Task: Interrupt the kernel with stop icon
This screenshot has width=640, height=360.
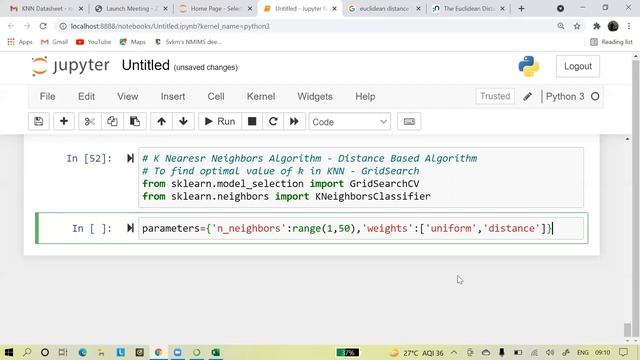Action: (x=252, y=122)
